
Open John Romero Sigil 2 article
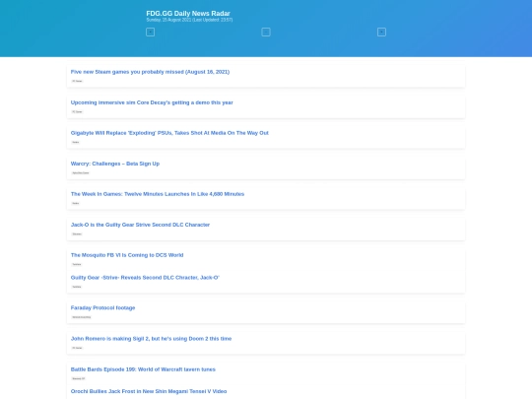click(151, 339)
